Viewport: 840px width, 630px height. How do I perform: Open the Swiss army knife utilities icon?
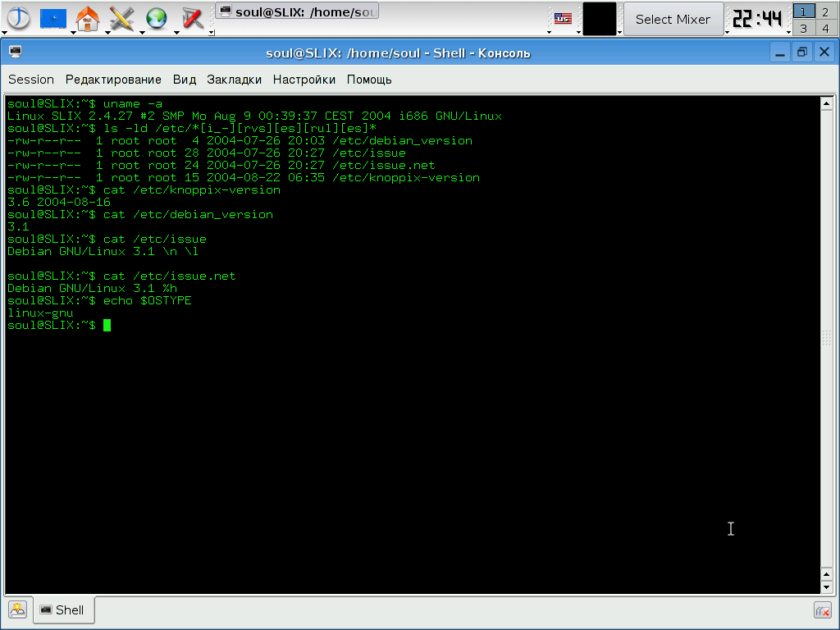pyautogui.click(x=192, y=18)
